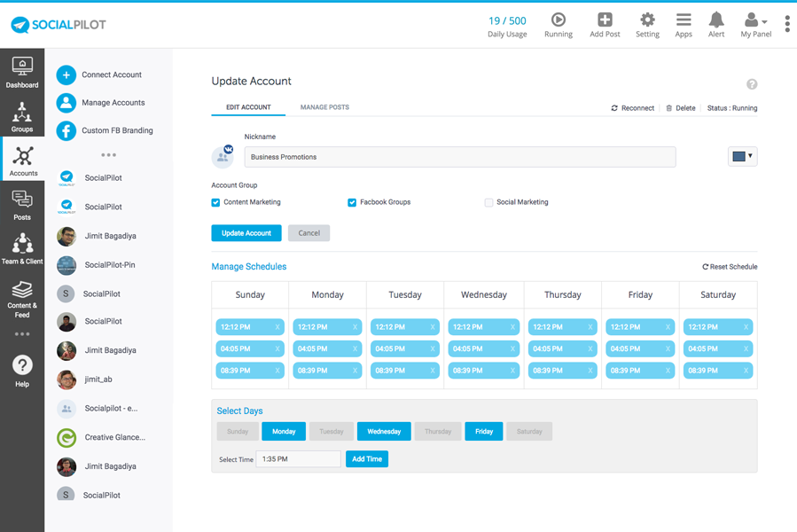797x532 pixels.
Task: Go to Dashboard in sidebar
Action: tap(22, 72)
